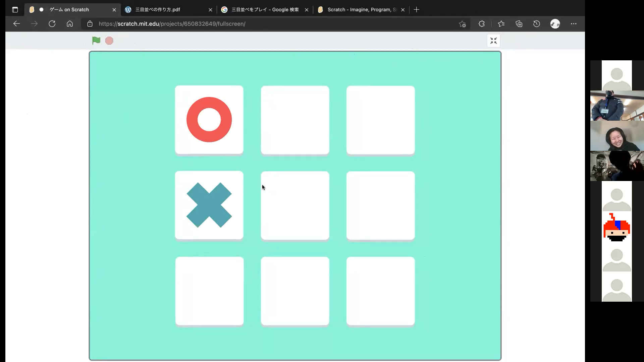Click the bottom-left empty board cell

pos(209,291)
